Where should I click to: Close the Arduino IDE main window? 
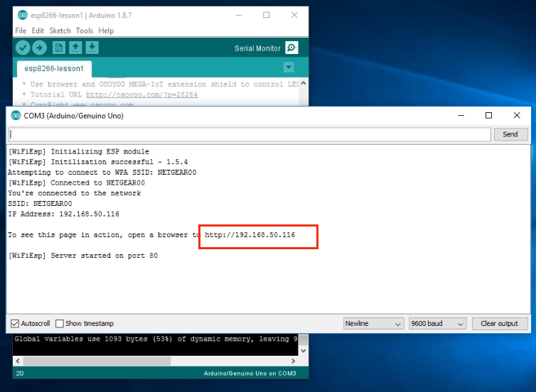click(x=294, y=15)
